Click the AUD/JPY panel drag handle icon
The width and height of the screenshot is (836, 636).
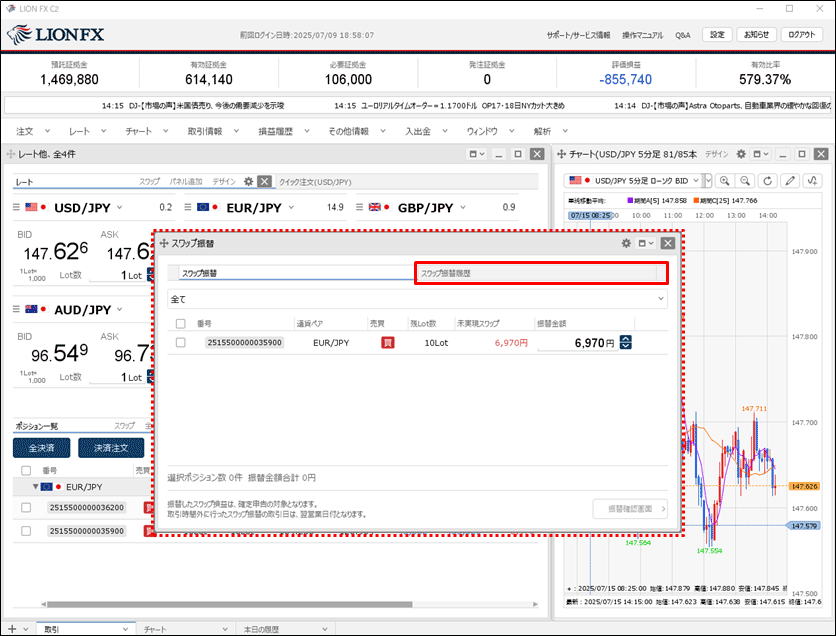click(x=16, y=309)
